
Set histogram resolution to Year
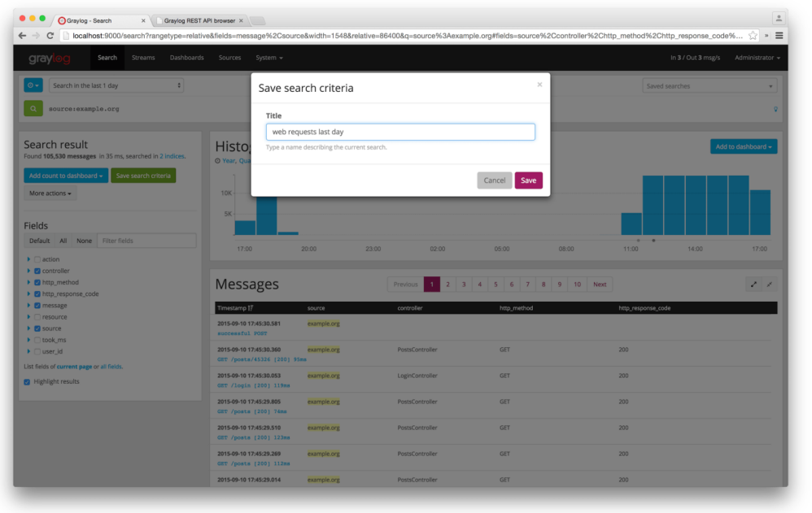229,161
